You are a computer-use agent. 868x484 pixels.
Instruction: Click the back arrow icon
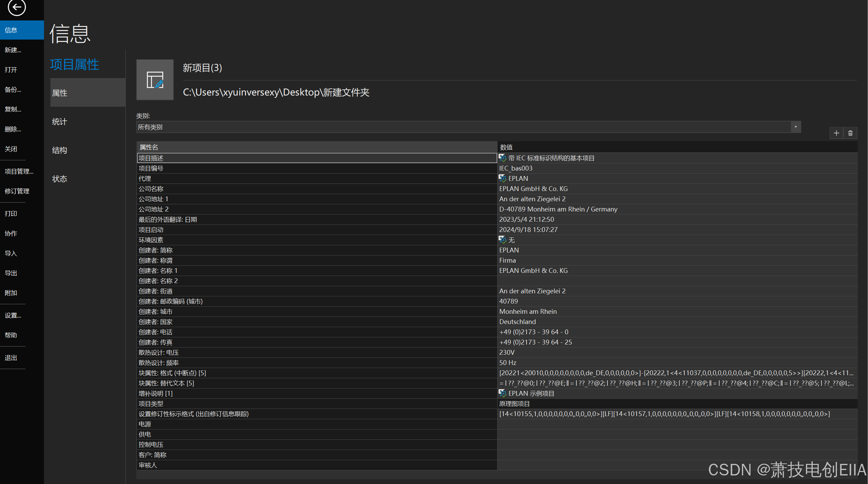[x=17, y=7]
